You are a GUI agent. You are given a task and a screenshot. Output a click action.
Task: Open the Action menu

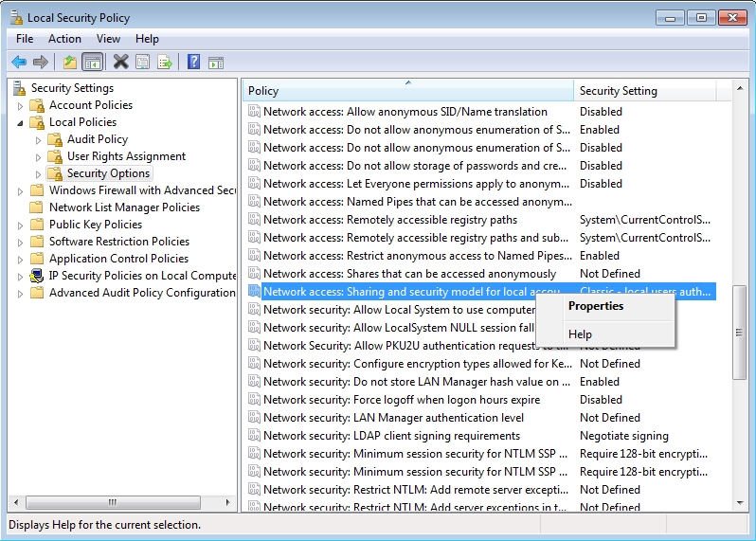tap(64, 39)
